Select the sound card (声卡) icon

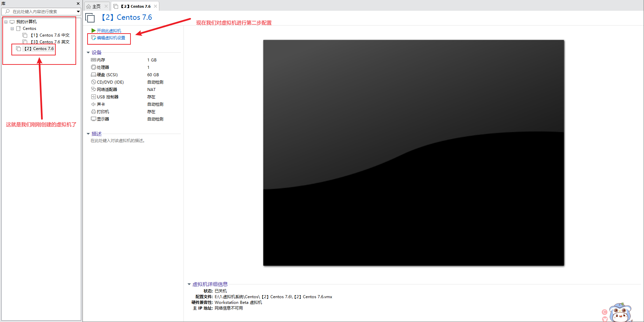[94, 104]
